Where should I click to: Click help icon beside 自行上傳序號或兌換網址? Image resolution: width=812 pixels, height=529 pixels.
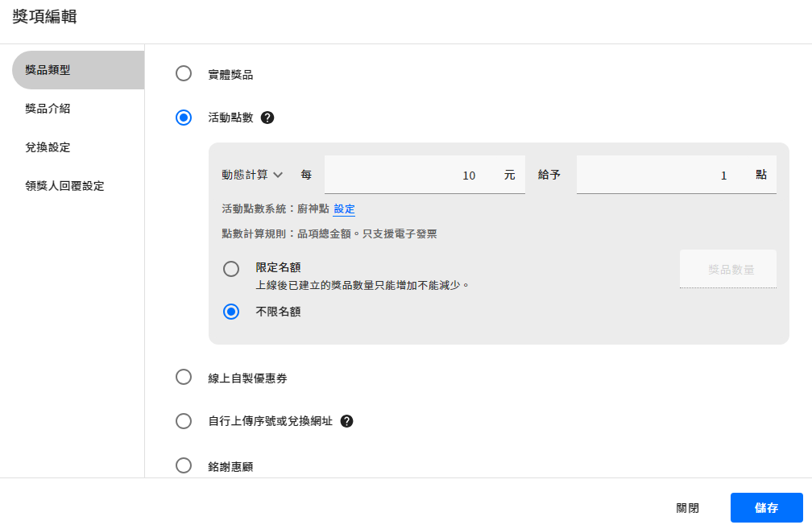coord(347,421)
